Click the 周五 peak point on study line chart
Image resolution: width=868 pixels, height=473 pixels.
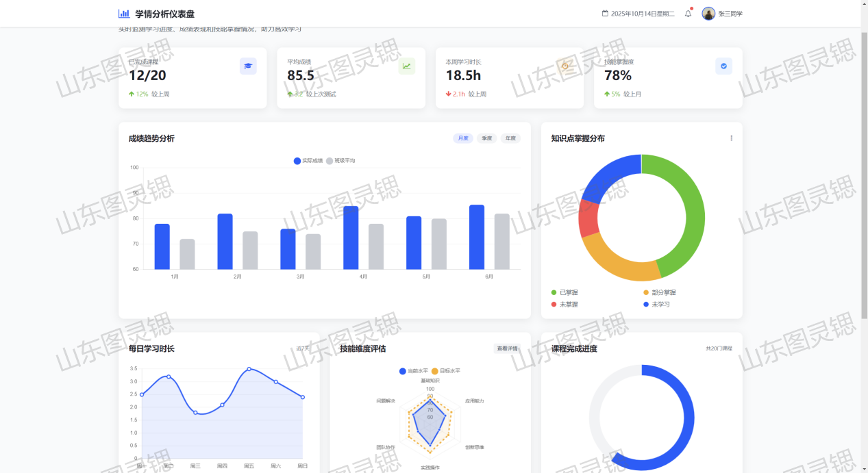coord(249,369)
